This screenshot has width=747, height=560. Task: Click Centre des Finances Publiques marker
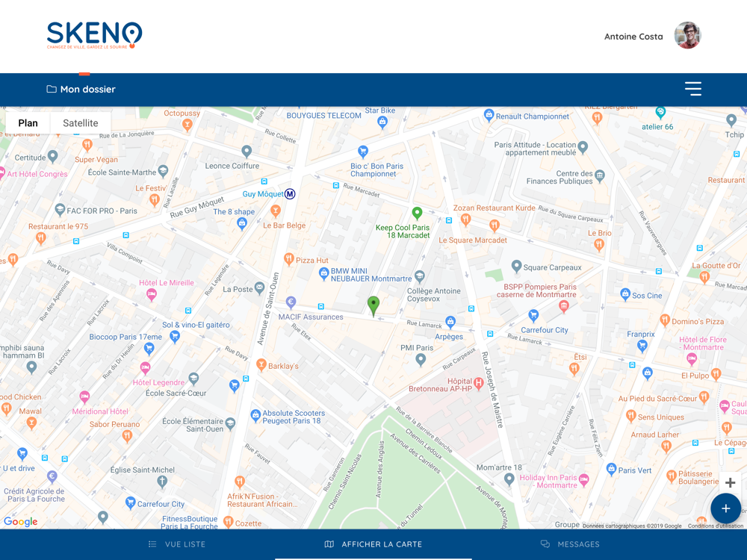(x=600, y=175)
